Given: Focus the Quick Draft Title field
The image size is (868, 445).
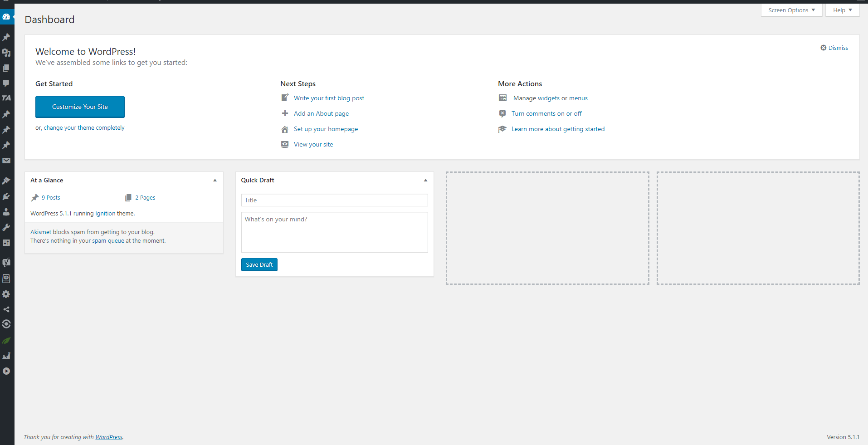Looking at the screenshot, I should pyautogui.click(x=335, y=200).
